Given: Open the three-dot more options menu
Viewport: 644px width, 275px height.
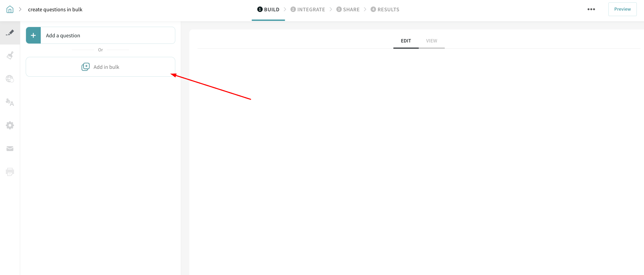Looking at the screenshot, I should [591, 9].
